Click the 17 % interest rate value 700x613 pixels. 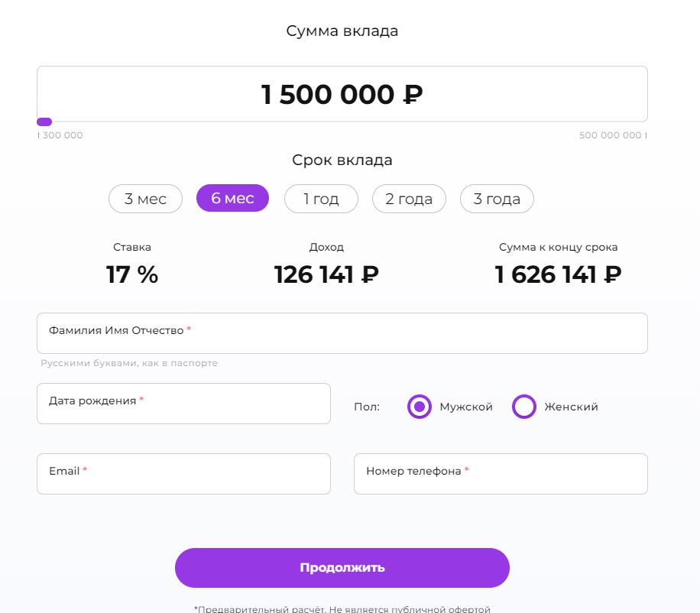tap(132, 274)
